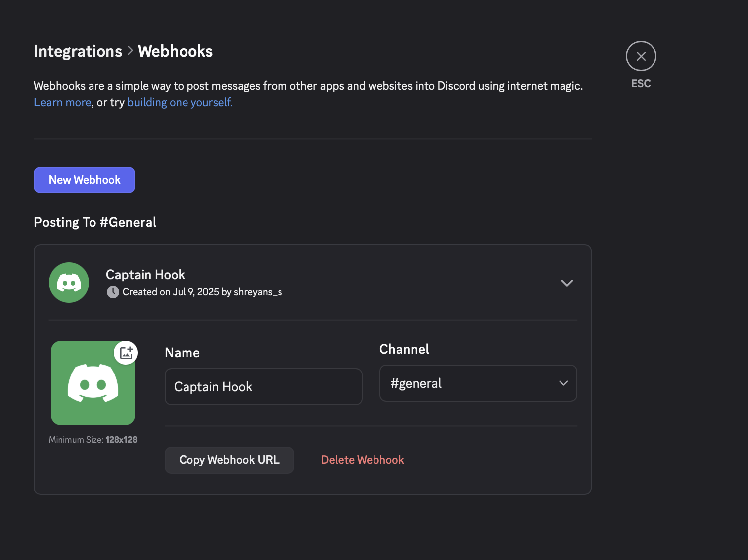748x560 pixels.
Task: Click the breadcrumb chevron separator icon
Action: 130,51
